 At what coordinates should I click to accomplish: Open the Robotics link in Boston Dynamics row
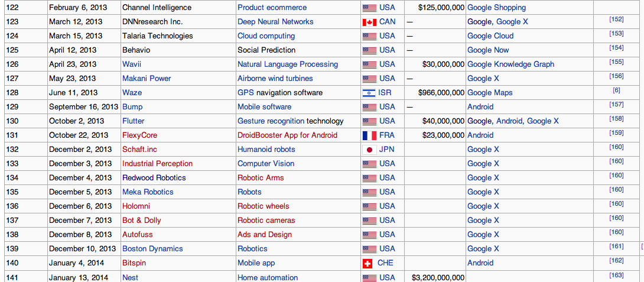pyautogui.click(x=252, y=249)
